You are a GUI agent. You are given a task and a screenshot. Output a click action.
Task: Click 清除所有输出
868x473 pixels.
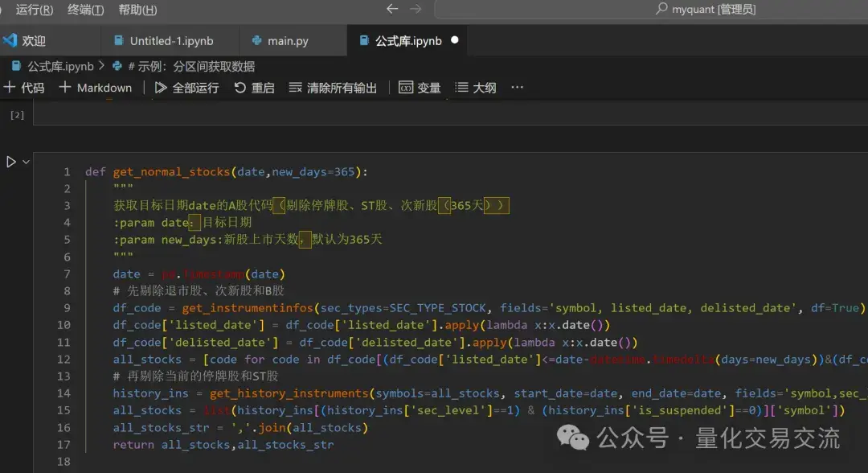[333, 88]
